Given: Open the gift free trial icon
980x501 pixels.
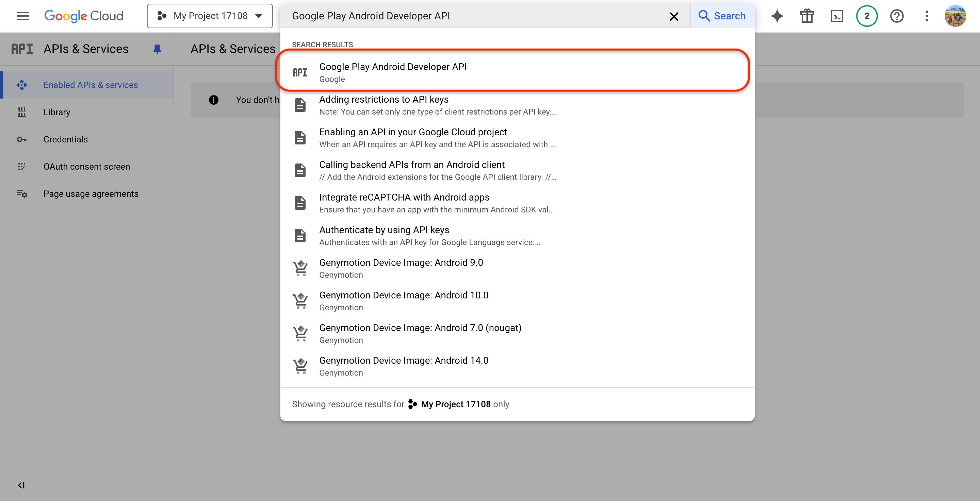Looking at the screenshot, I should (x=806, y=16).
